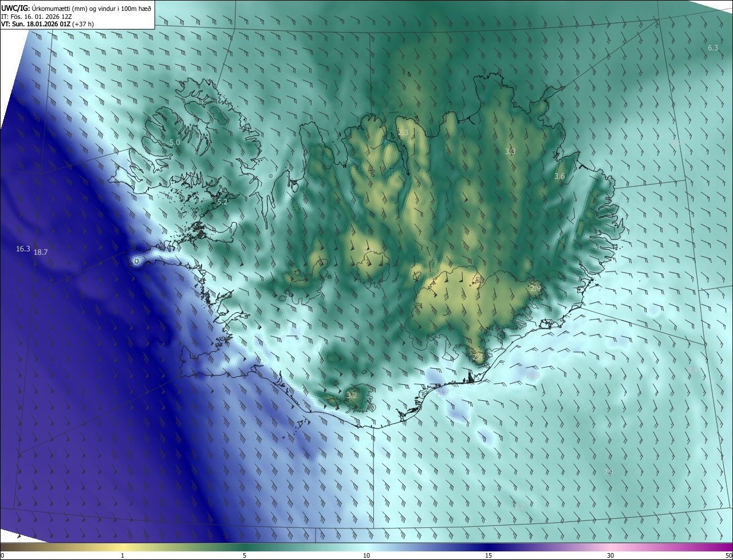733x560 pixels.
Task: Click the 18.7 value in the western ocean
Action: 41,253
